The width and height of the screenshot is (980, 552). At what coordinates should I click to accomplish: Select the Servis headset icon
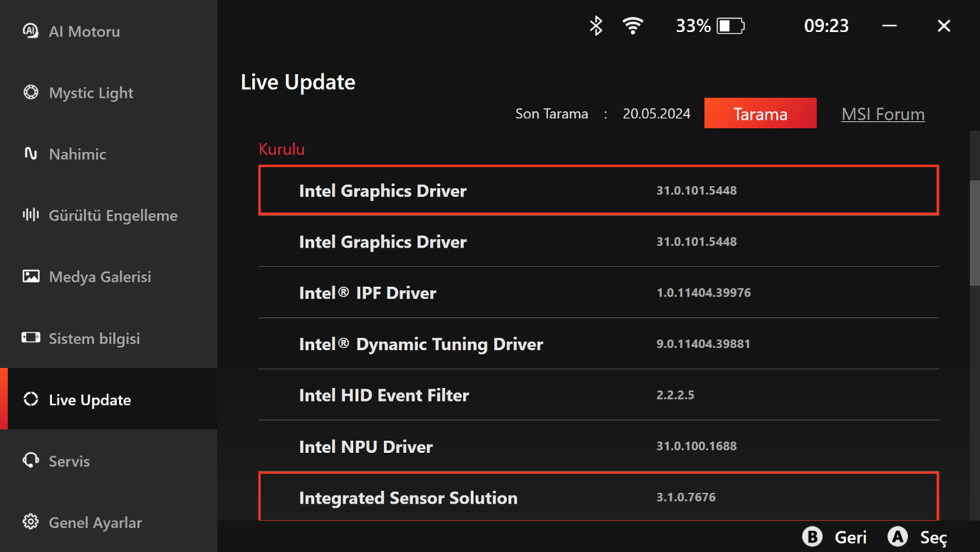click(x=31, y=461)
